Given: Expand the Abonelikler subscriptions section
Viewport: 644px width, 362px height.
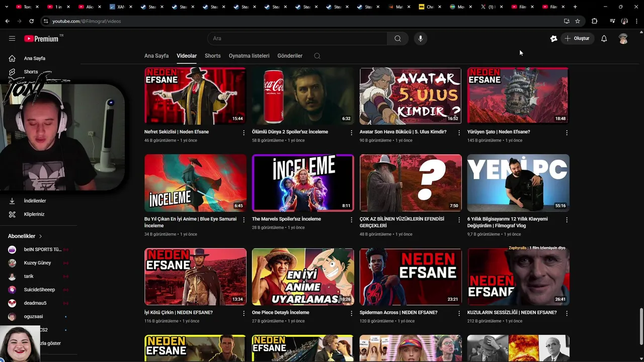Looking at the screenshot, I should click(x=25, y=236).
